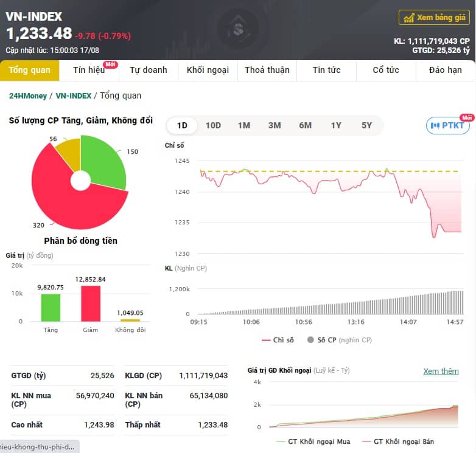Select the 1Y chart range

[336, 125]
